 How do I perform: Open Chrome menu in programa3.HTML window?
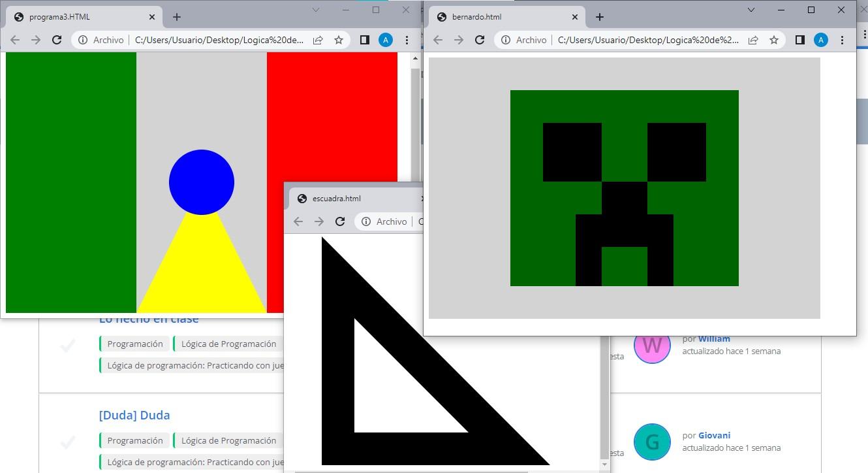pos(407,40)
